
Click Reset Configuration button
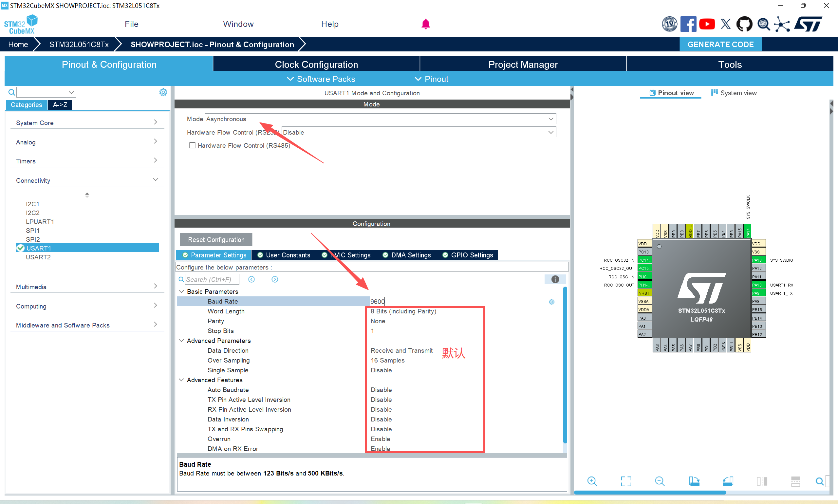pyautogui.click(x=216, y=240)
